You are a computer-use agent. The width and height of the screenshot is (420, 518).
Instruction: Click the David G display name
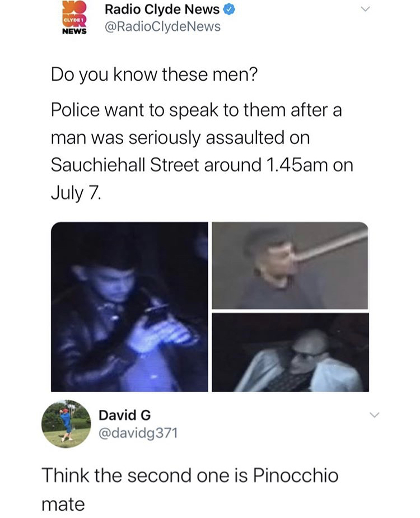(125, 415)
